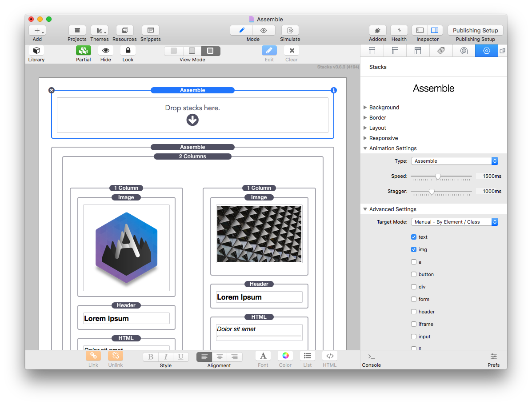Toggle bold style
The height and width of the screenshot is (405, 532).
(151, 357)
